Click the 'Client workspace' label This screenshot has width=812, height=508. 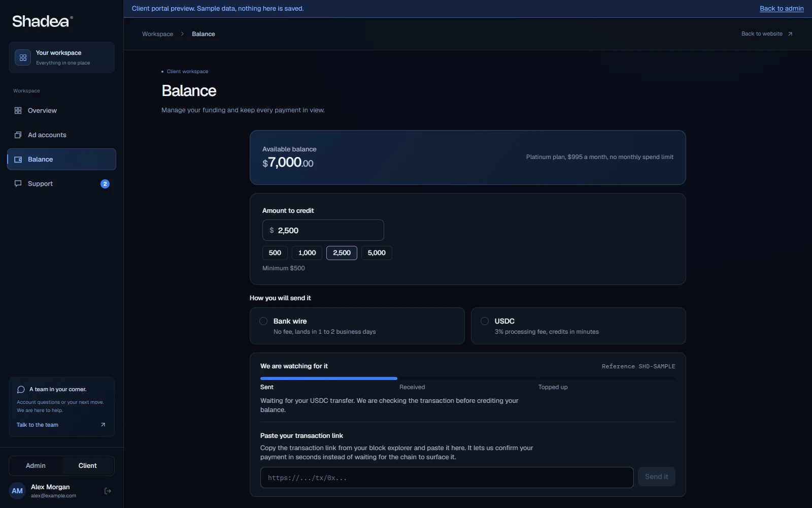[x=187, y=72]
